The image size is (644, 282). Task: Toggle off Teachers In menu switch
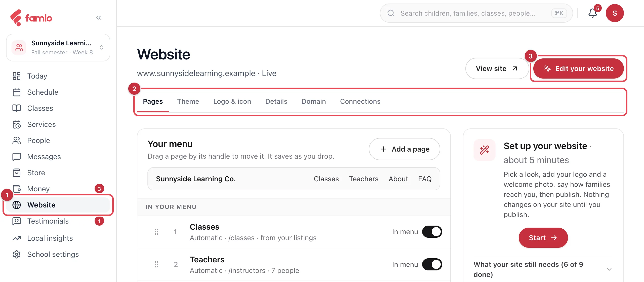pos(432,264)
